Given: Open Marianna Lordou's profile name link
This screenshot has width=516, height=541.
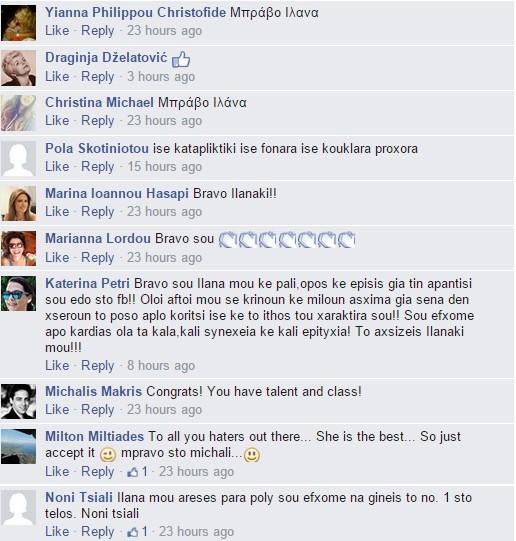Looking at the screenshot, I should coord(98,238).
